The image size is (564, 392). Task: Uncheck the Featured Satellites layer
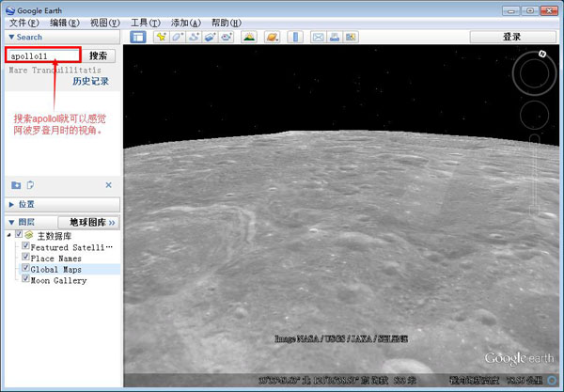(x=25, y=246)
